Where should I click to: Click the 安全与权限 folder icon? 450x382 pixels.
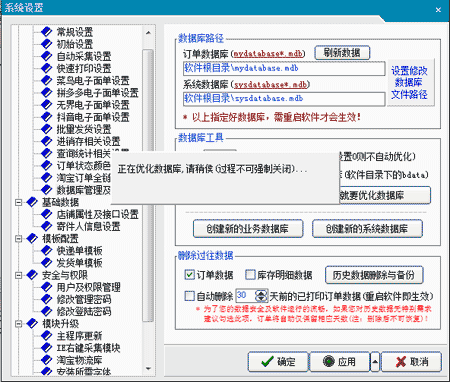coord(32,275)
